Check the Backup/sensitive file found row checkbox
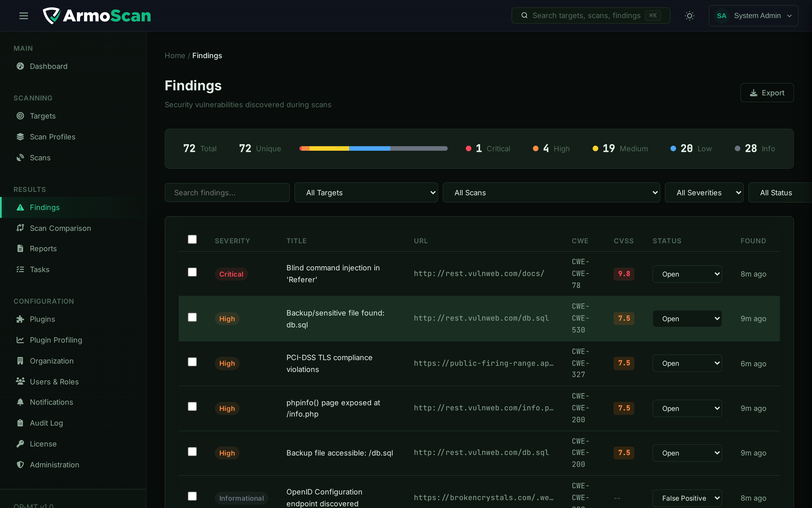Viewport: 812px width, 508px height. (x=192, y=317)
